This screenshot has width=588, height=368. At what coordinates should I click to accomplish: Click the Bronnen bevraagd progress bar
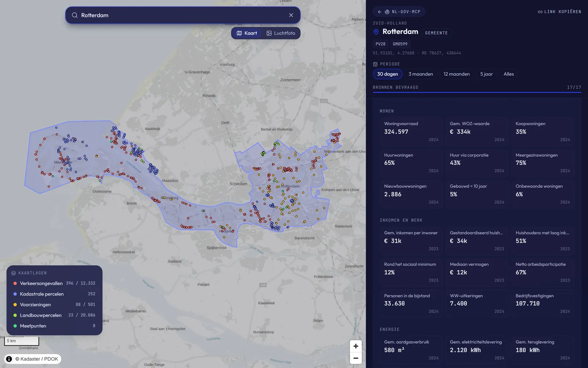(477, 92)
